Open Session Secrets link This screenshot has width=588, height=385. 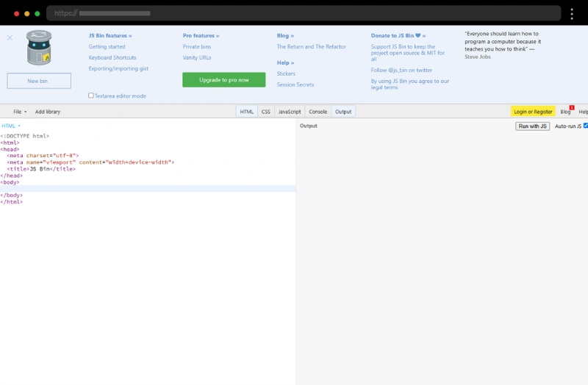(x=295, y=84)
